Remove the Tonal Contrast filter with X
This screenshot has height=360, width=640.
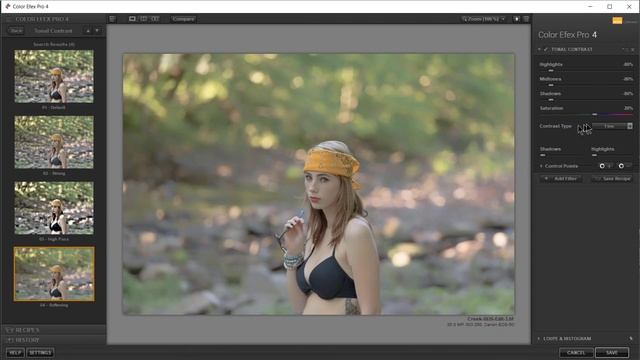tap(633, 49)
